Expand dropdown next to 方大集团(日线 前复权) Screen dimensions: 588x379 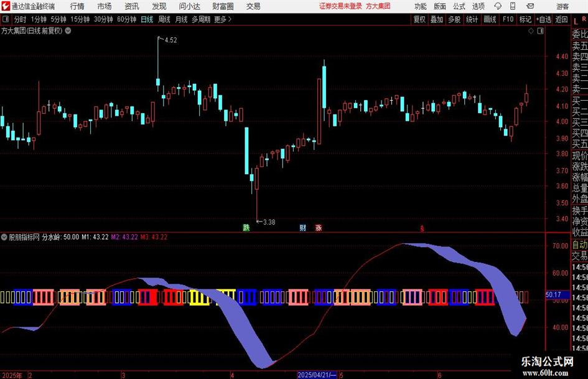tap(68, 30)
